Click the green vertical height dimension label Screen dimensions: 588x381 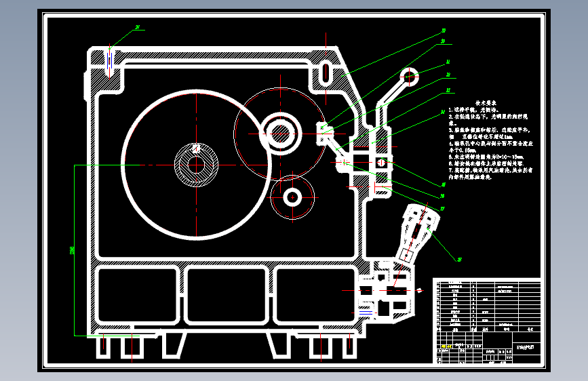click(72, 250)
